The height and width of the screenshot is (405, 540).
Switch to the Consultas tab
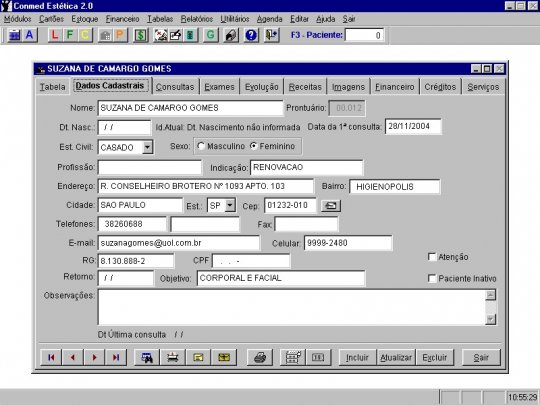(x=175, y=87)
